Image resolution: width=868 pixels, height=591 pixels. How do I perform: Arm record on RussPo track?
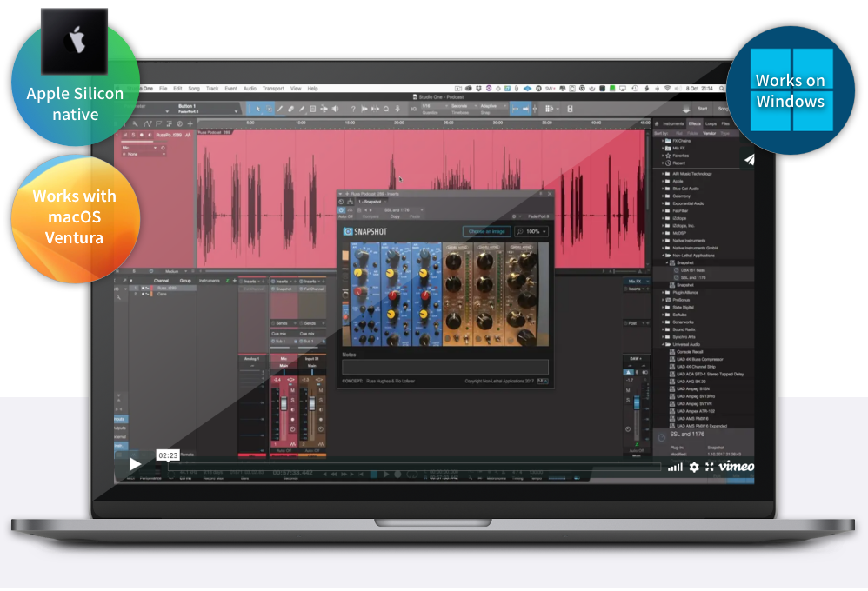pos(142,135)
